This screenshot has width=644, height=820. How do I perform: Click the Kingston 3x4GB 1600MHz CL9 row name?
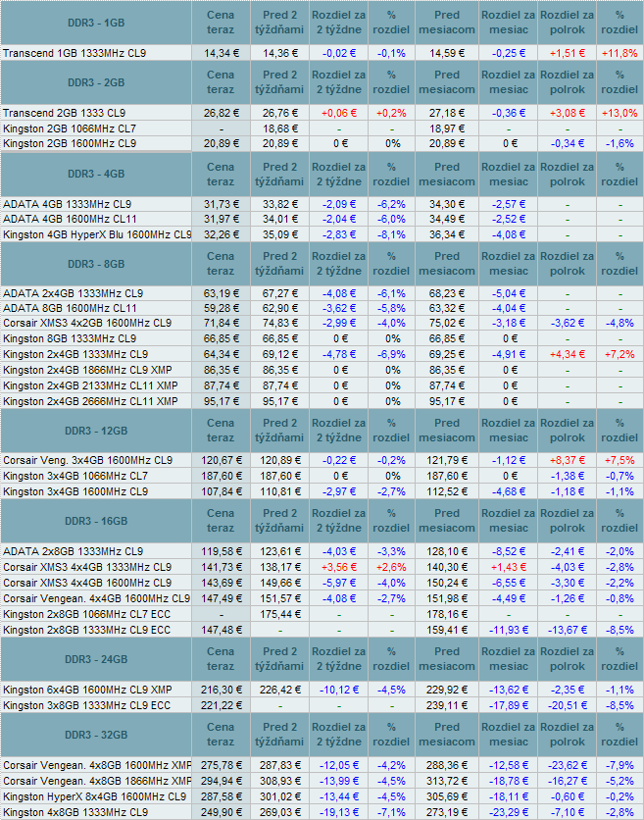75,491
